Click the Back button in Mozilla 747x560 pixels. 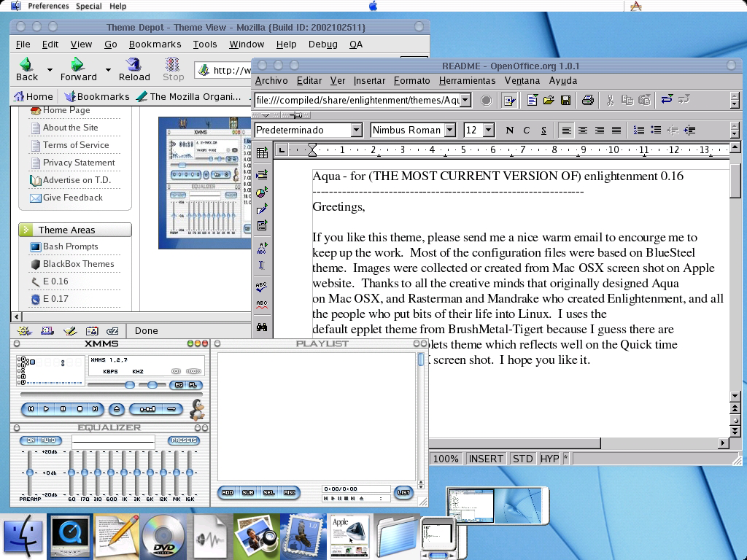tap(27, 69)
